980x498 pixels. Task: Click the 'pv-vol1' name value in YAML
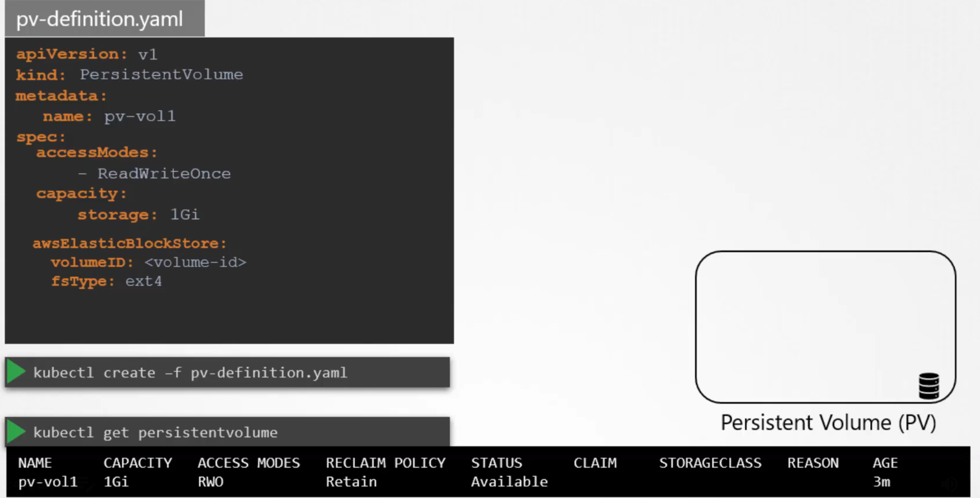pyautogui.click(x=140, y=116)
